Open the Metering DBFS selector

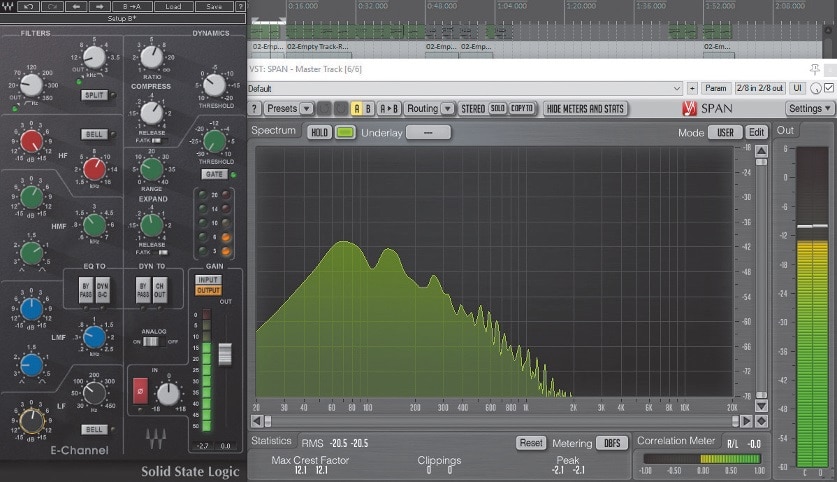click(x=612, y=443)
